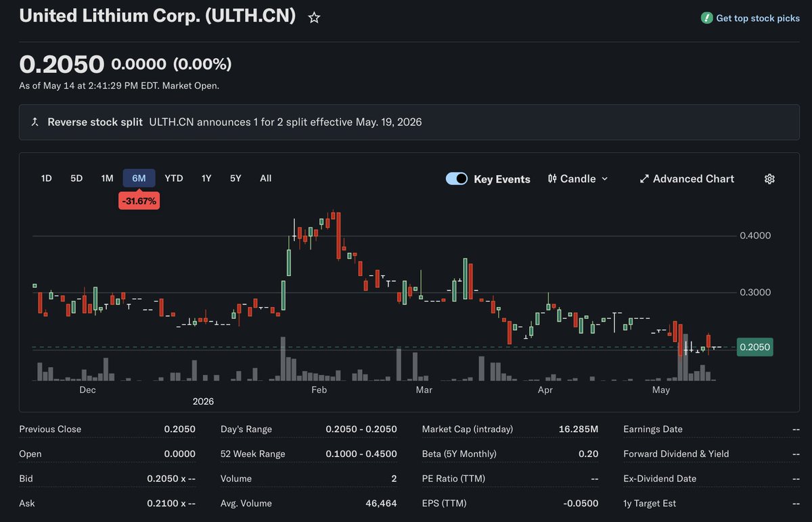Click the PE Ratio (TTM) label

(x=453, y=479)
